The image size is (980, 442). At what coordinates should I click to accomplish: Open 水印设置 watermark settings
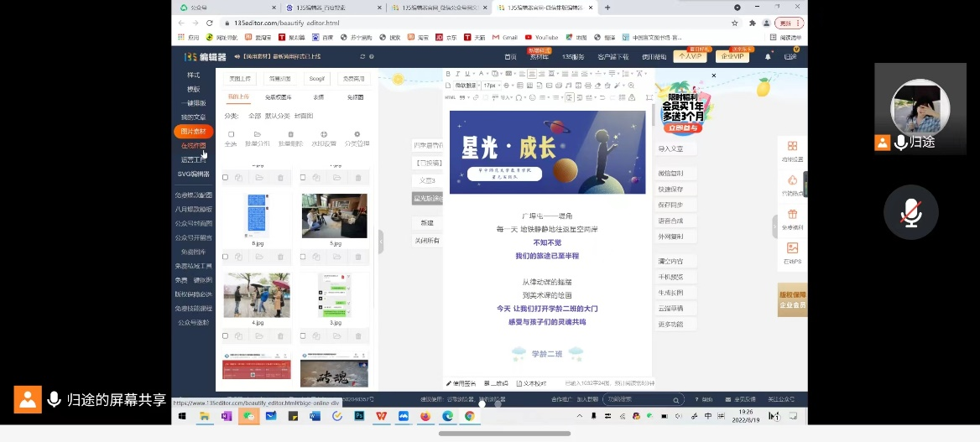pos(323,135)
